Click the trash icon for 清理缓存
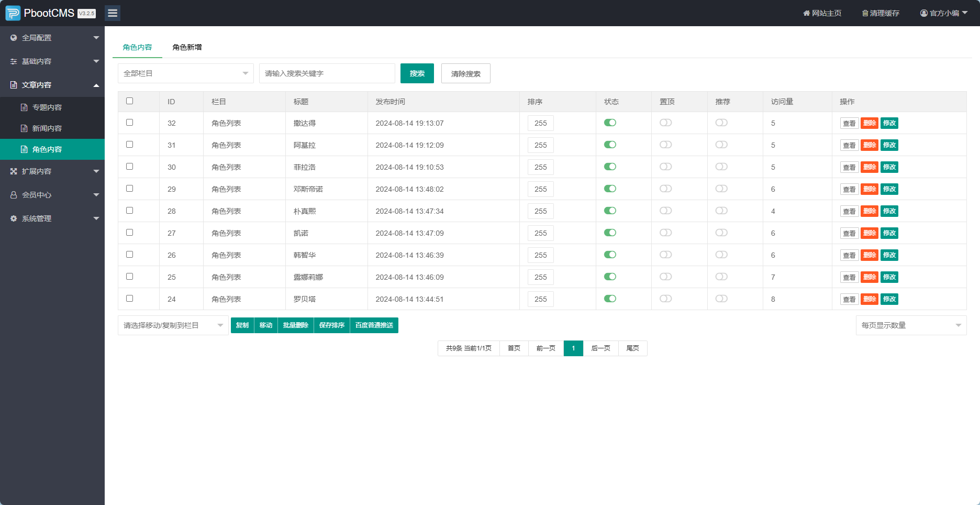This screenshot has width=980, height=505. (865, 13)
